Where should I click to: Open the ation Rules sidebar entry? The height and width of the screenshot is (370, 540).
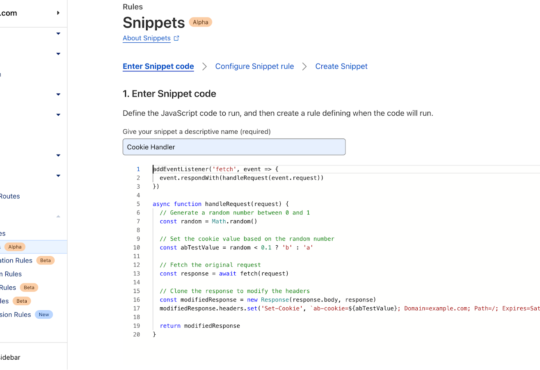pos(16,260)
